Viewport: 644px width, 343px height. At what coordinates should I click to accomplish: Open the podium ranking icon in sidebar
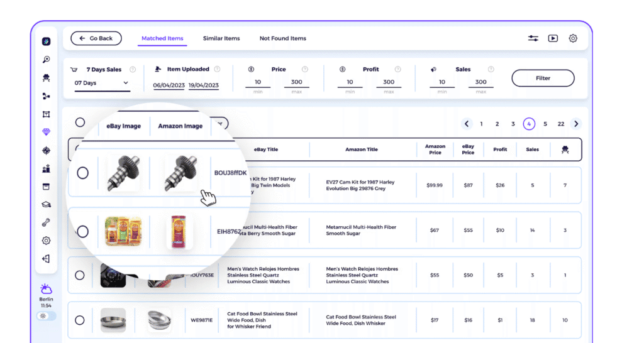pyautogui.click(x=46, y=168)
